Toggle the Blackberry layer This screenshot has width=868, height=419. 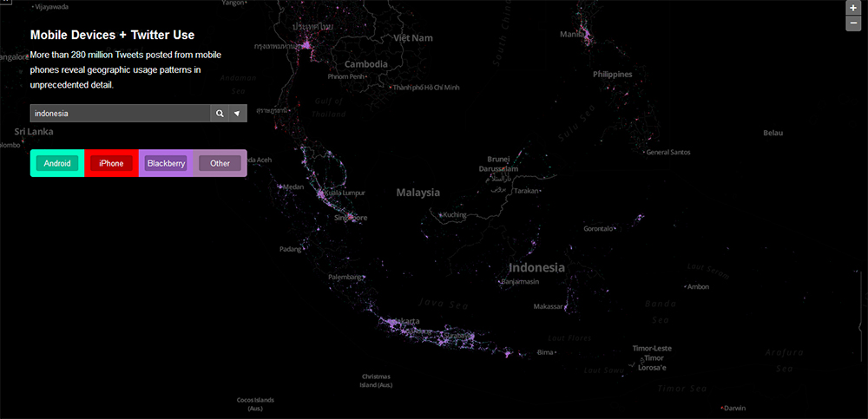(x=166, y=163)
